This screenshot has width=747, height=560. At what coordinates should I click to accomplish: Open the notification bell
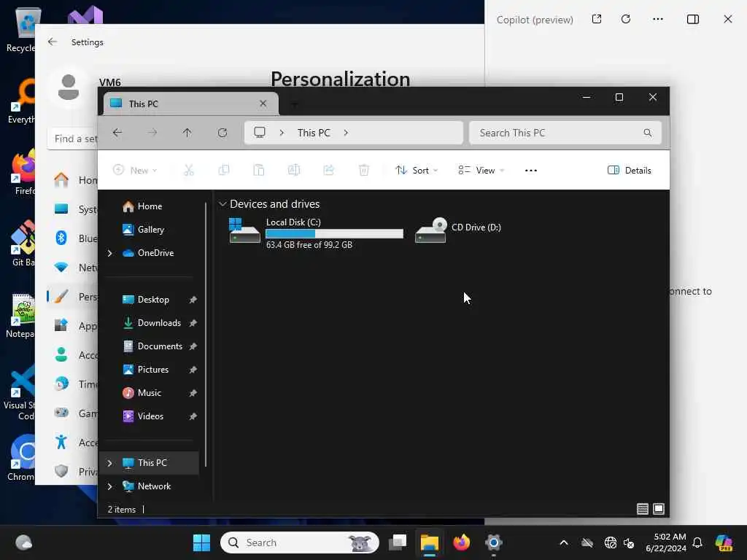click(x=697, y=542)
